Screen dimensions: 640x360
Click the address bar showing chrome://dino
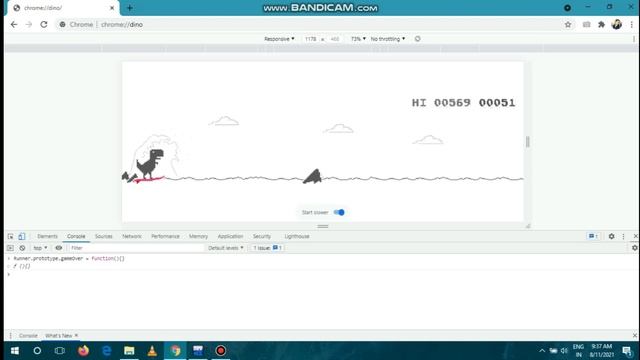[x=310, y=24]
